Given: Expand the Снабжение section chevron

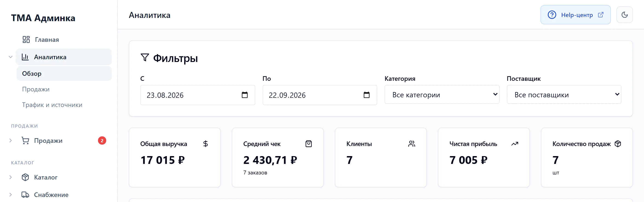Looking at the screenshot, I should coord(11,195).
